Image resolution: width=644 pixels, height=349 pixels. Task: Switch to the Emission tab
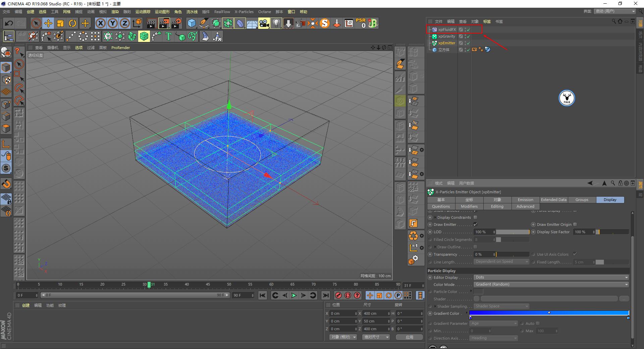[x=525, y=199]
